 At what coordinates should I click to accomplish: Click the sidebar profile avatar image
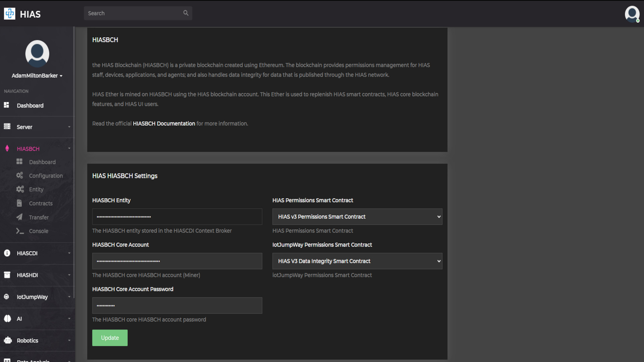[37, 54]
